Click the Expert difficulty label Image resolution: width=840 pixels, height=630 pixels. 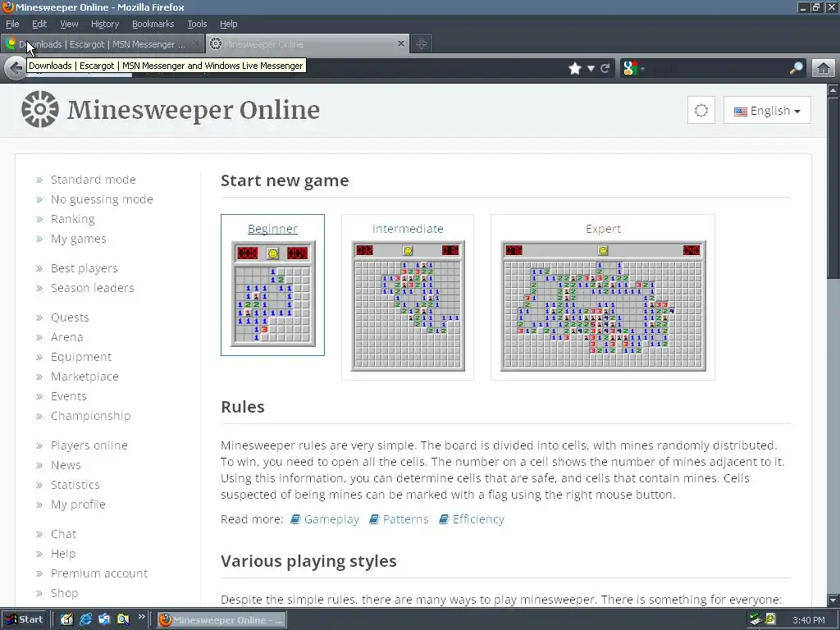pyautogui.click(x=603, y=229)
